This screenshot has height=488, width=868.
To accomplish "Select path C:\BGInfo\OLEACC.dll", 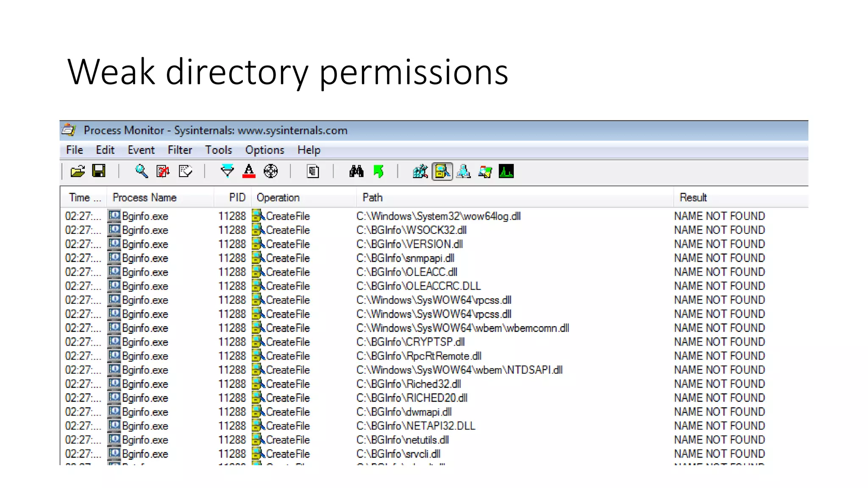I will [407, 272].
